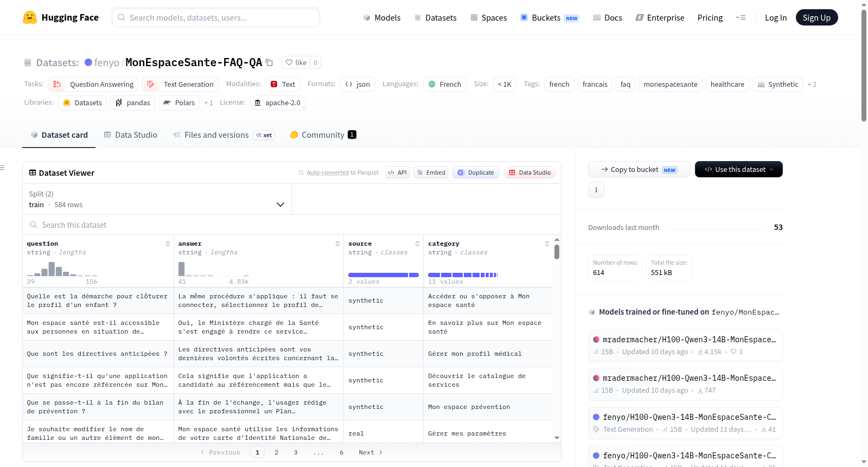The height and width of the screenshot is (467, 868).
Task: Follow the Auto-converted link
Action: coord(328,172)
